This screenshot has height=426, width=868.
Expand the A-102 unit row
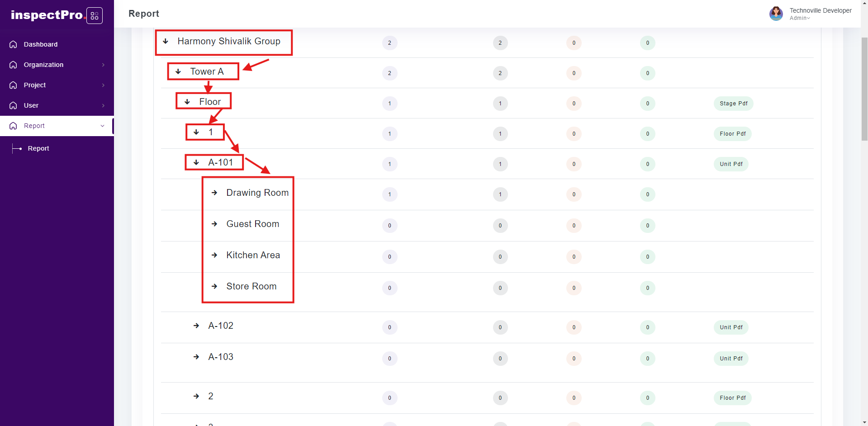pos(196,326)
